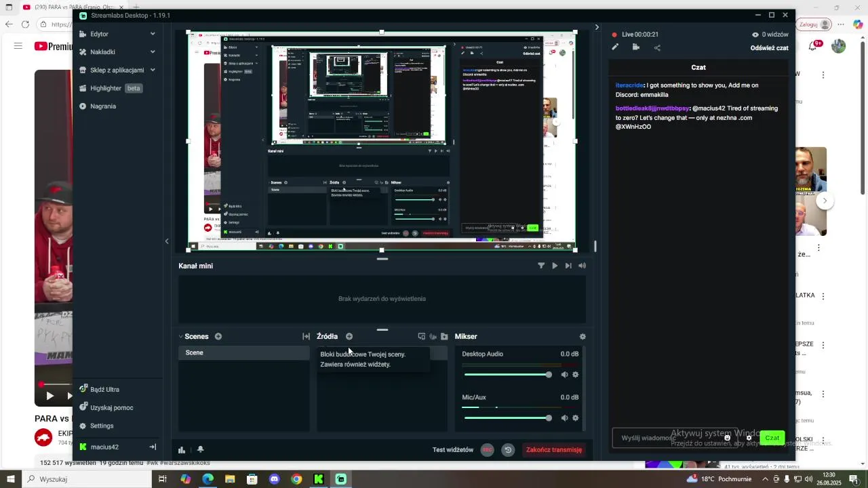Add a new source in Źródła
The height and width of the screenshot is (488, 868).
349,337
